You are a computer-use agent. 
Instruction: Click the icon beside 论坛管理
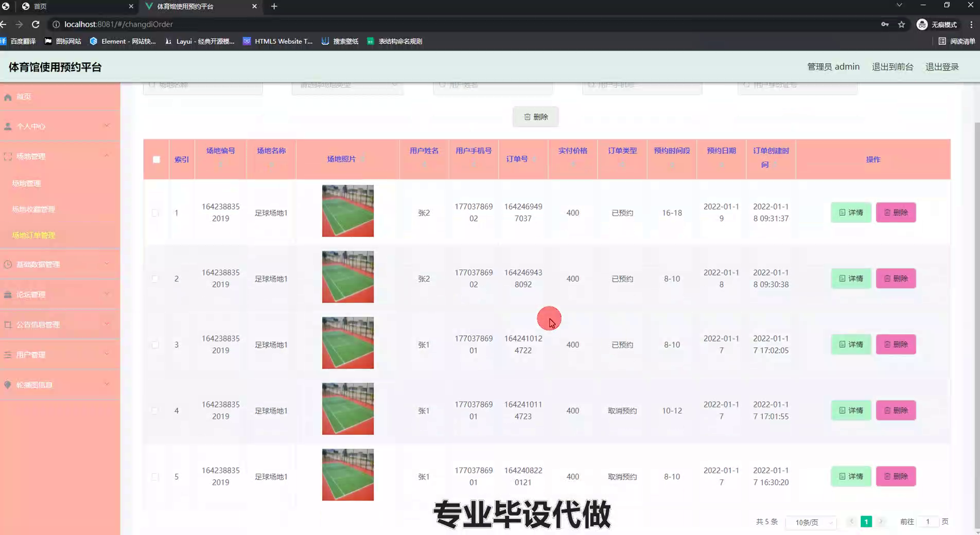pos(8,295)
